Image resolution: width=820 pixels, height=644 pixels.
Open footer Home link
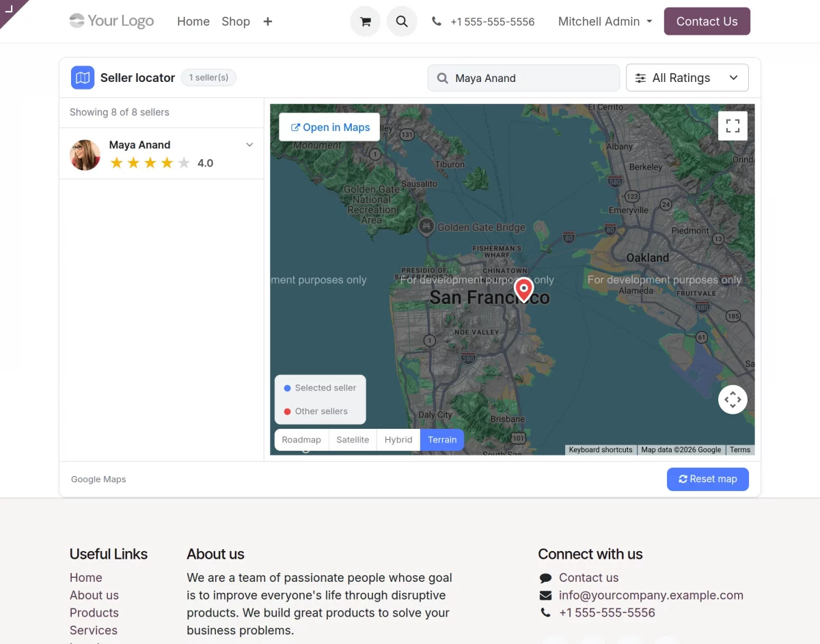pyautogui.click(x=86, y=578)
